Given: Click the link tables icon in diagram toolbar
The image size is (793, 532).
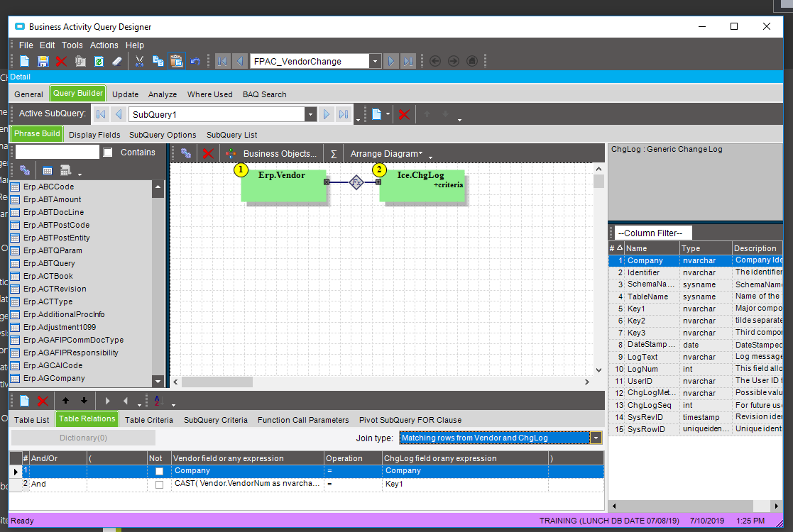Looking at the screenshot, I should pos(186,154).
